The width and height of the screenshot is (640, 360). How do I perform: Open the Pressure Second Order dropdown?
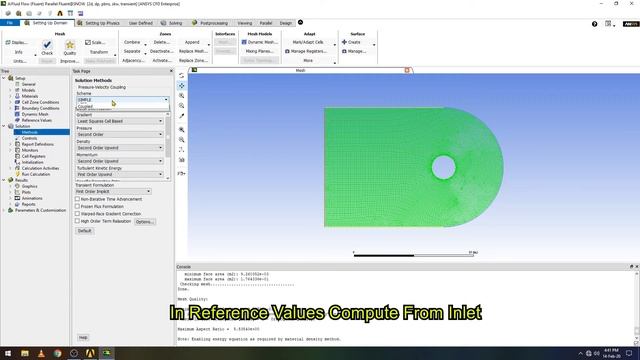(120, 134)
